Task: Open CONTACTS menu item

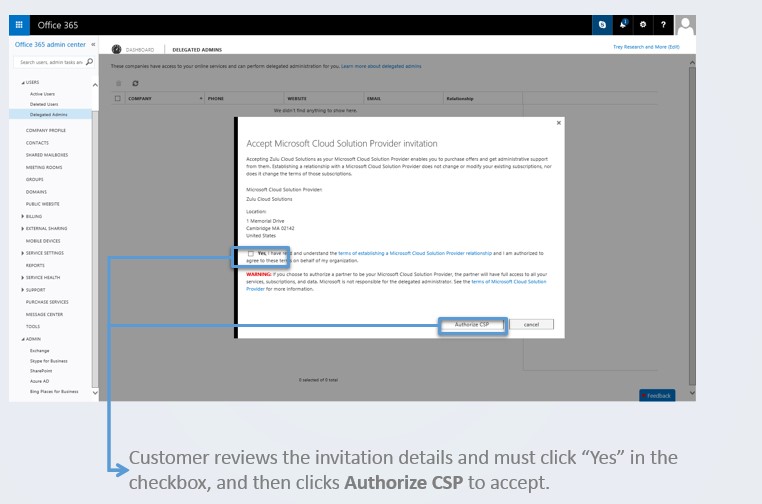Action: [37, 143]
